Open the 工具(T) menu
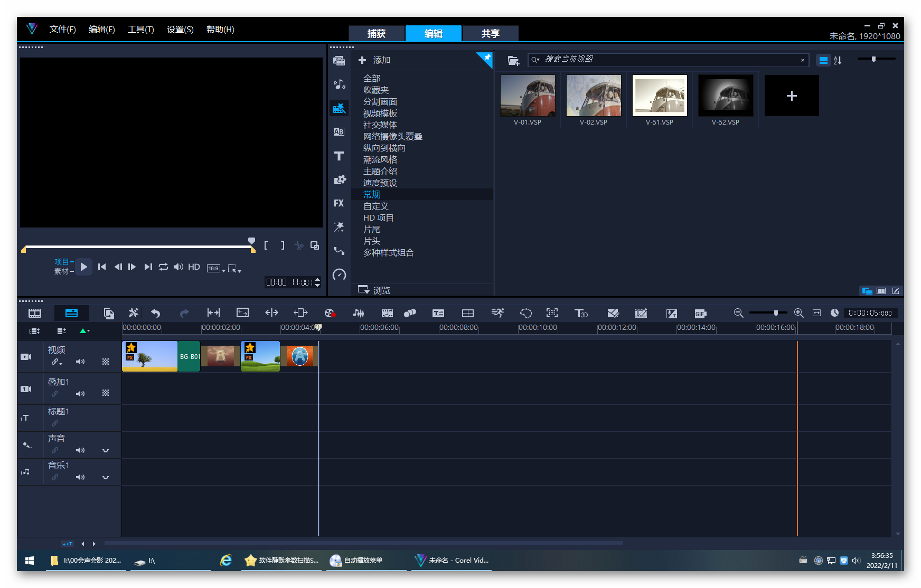Image resolution: width=921 pixels, height=588 pixels. click(140, 30)
